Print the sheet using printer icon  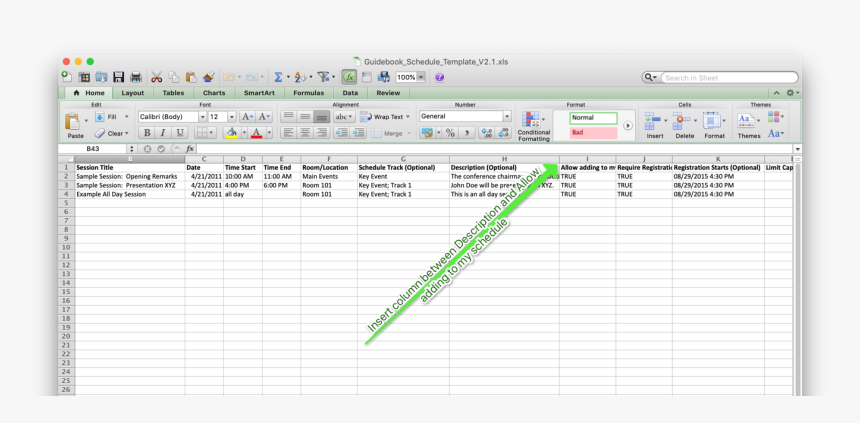coord(136,77)
